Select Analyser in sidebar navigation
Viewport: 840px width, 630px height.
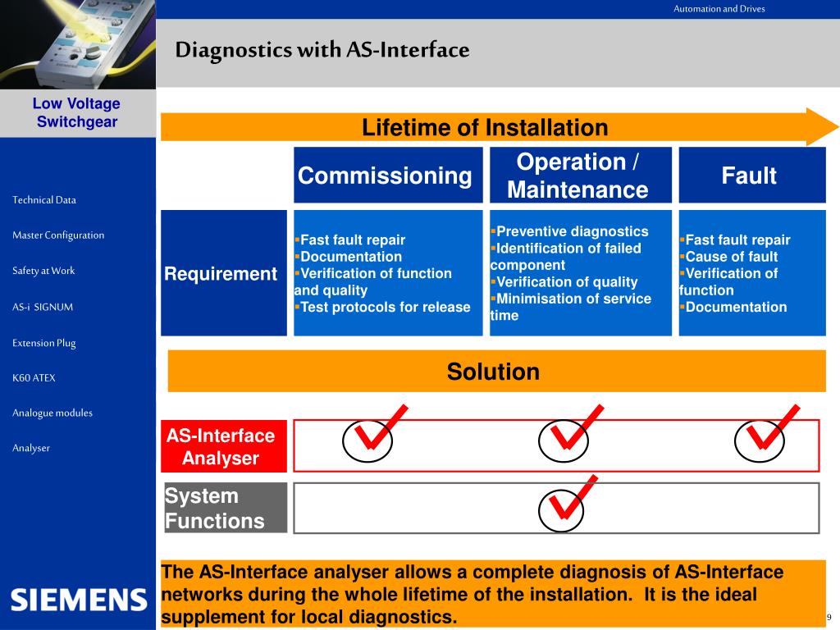coord(31,448)
